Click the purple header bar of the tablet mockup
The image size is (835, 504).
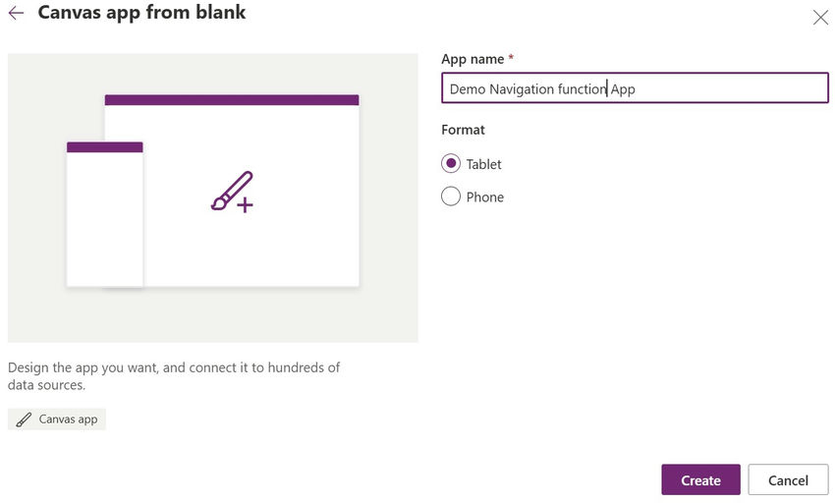click(232, 99)
